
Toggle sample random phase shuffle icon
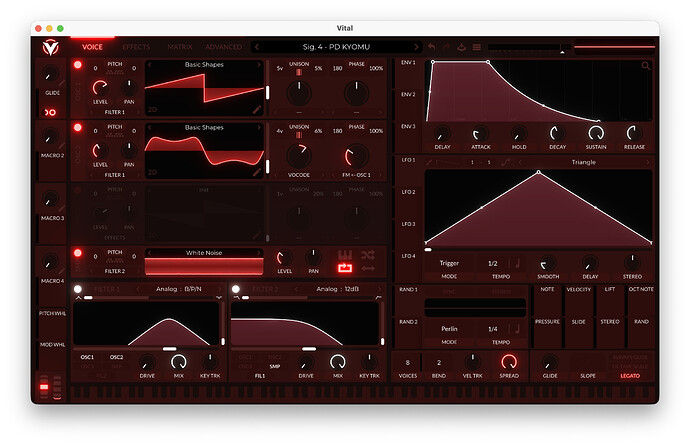[368, 255]
